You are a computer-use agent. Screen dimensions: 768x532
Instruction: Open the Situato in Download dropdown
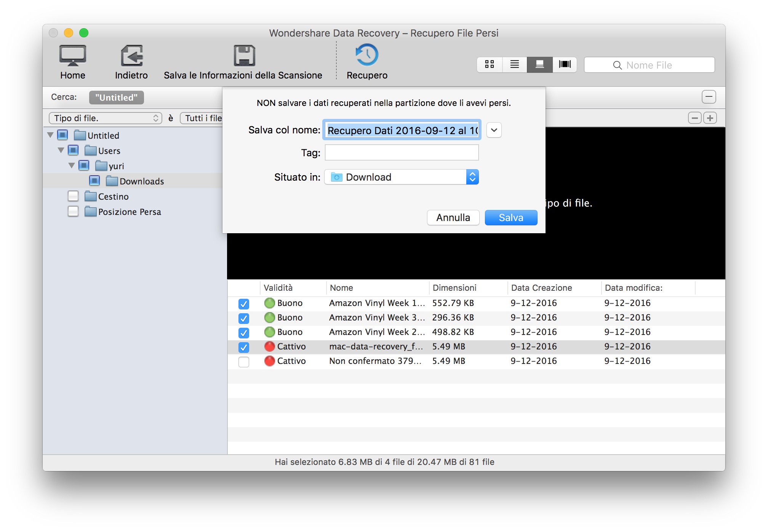click(402, 177)
